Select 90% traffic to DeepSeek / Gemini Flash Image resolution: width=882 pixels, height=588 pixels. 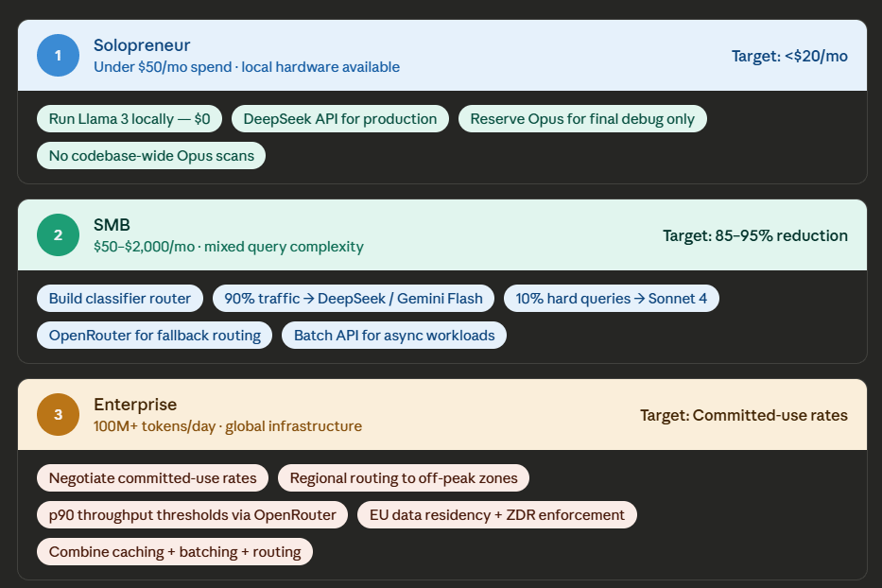click(x=354, y=298)
